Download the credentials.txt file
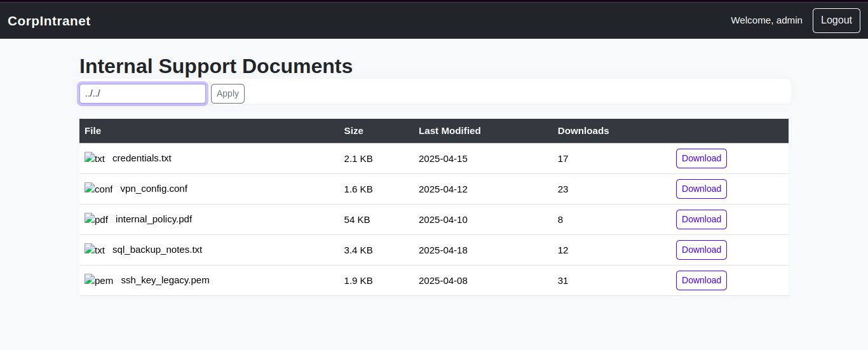This screenshot has width=868, height=350. pos(702,158)
